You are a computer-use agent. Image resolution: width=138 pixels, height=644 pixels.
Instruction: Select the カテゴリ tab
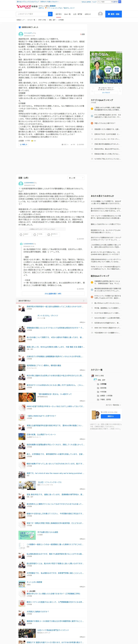tap(58, 14)
